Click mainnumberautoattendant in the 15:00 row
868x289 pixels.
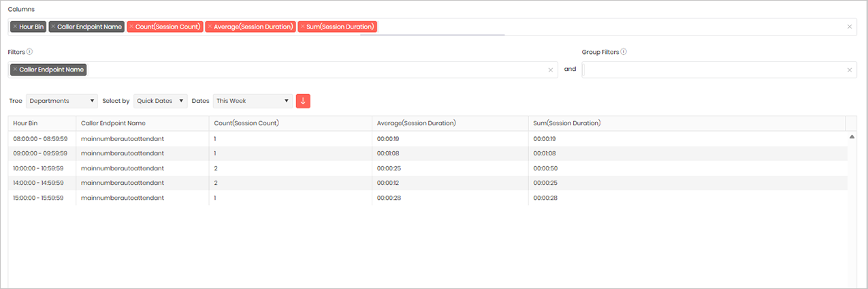pos(123,198)
